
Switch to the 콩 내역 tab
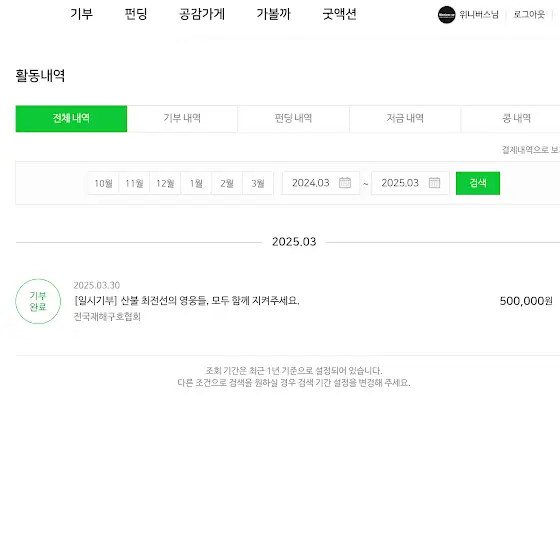(516, 119)
